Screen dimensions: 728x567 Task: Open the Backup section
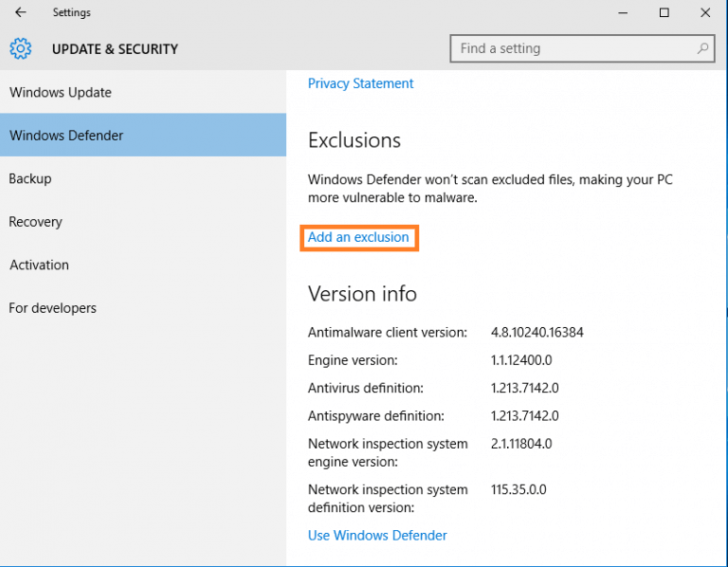click(143, 178)
